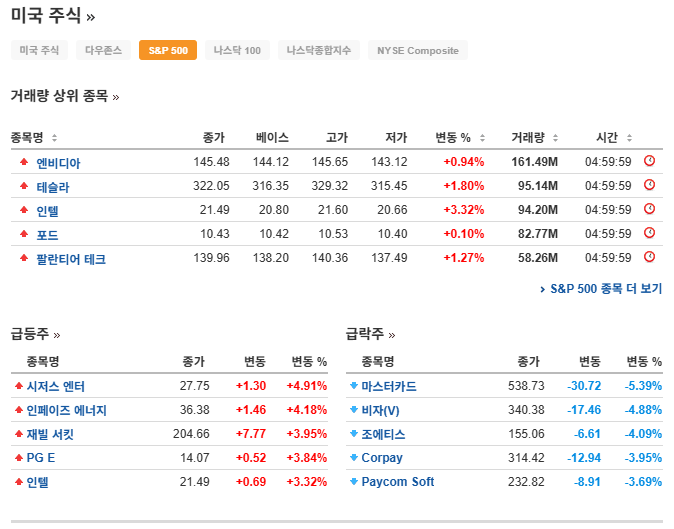Click the red up arrow beside 재빌 서킷
This screenshot has height=529, width=674.
click(x=18, y=434)
